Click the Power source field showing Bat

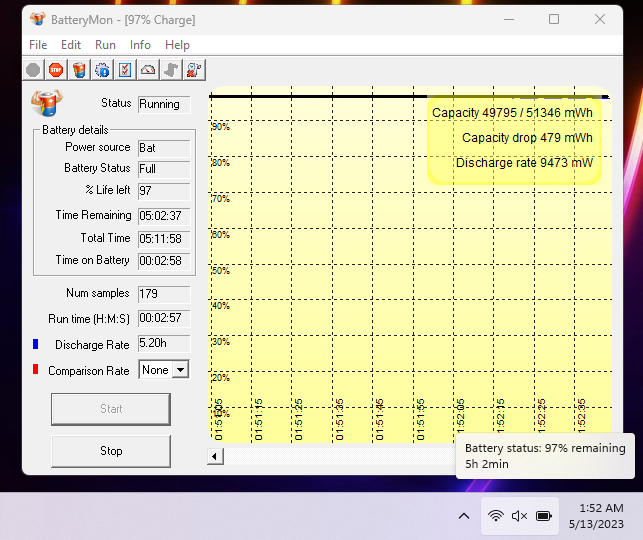(164, 148)
